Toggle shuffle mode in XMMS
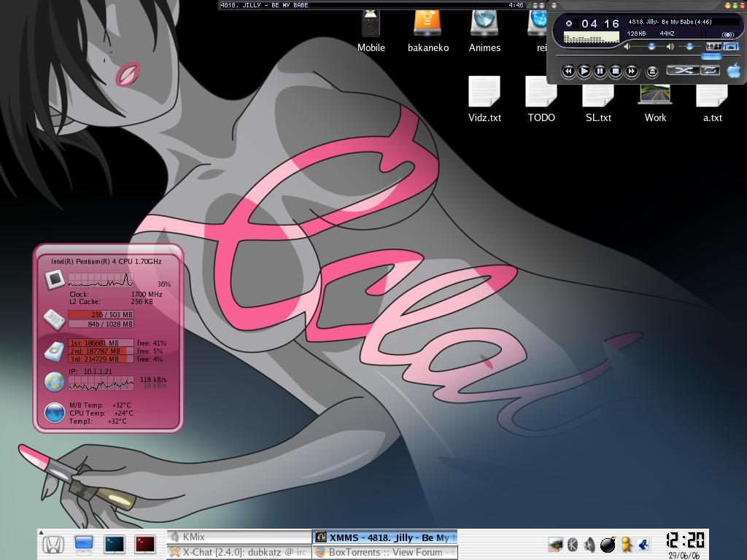747x560 pixels. coord(683,71)
